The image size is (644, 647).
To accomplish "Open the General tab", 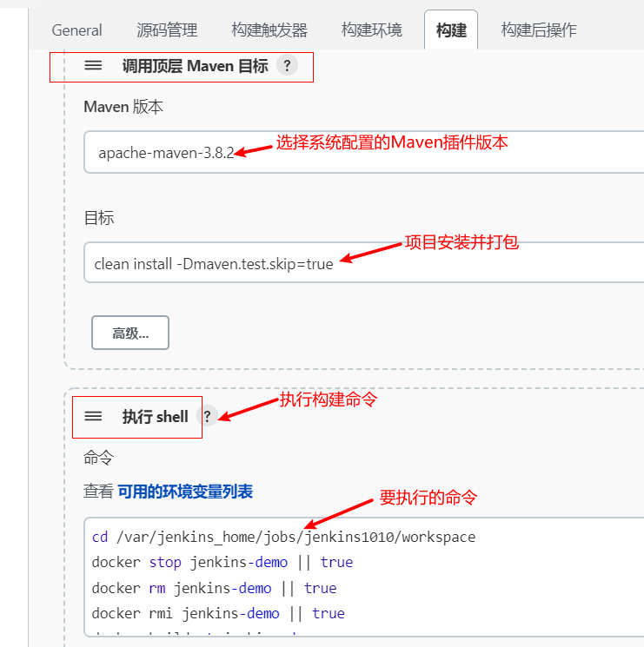I will click(x=76, y=30).
